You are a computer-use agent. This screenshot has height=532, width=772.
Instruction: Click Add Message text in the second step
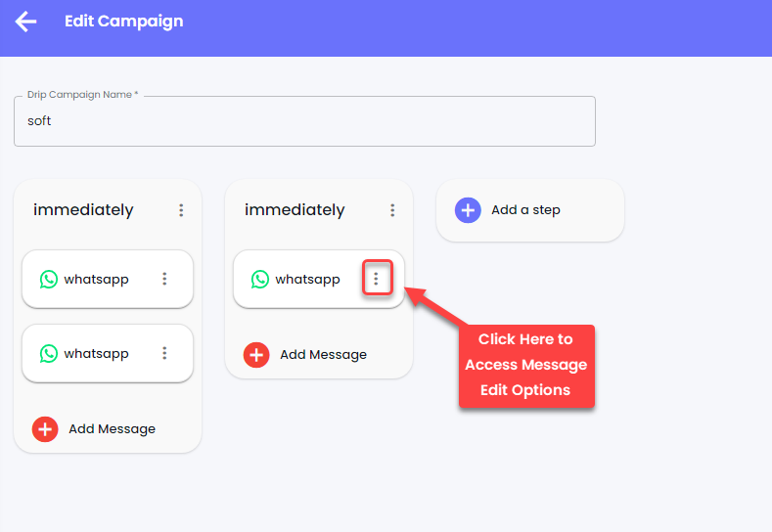tap(324, 355)
